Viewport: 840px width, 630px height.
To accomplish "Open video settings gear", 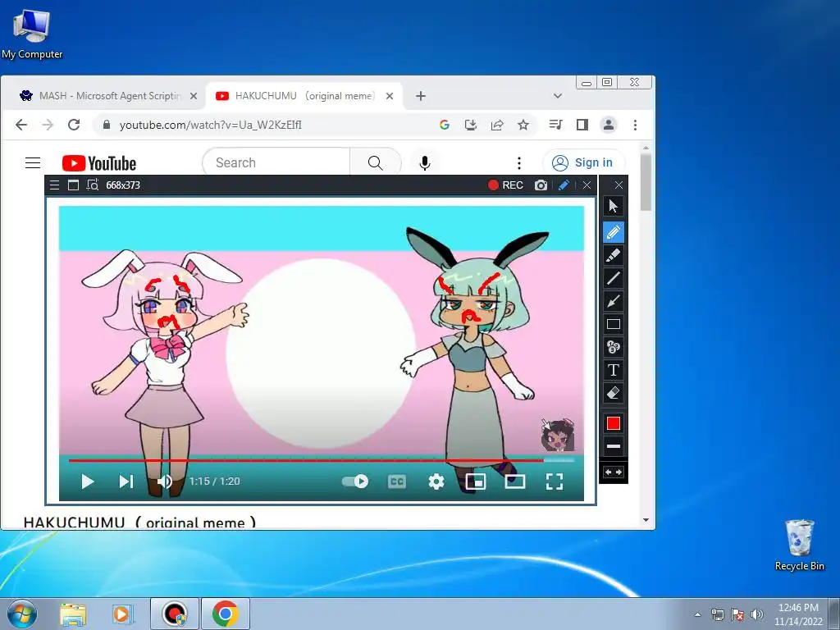I will click(x=436, y=481).
